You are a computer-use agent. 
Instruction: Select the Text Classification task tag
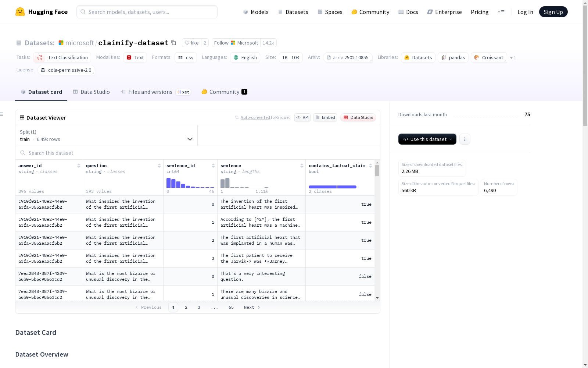pos(62,57)
